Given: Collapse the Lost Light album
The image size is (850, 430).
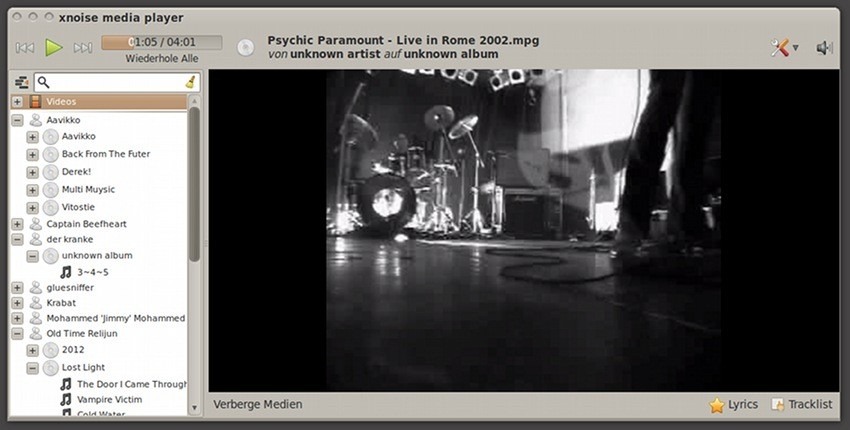Looking at the screenshot, I should point(33,368).
